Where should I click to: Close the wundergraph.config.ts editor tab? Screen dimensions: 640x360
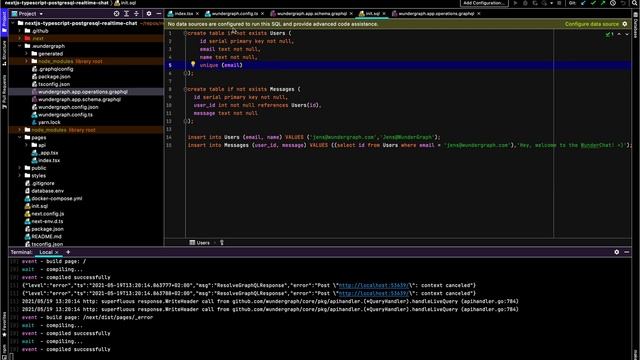pos(262,13)
